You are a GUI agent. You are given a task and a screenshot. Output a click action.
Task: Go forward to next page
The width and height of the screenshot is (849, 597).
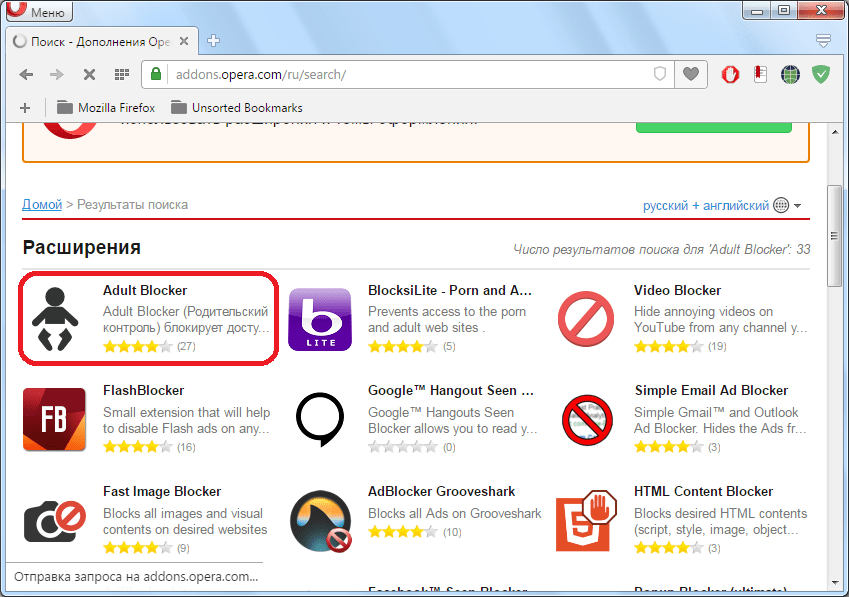[56, 75]
